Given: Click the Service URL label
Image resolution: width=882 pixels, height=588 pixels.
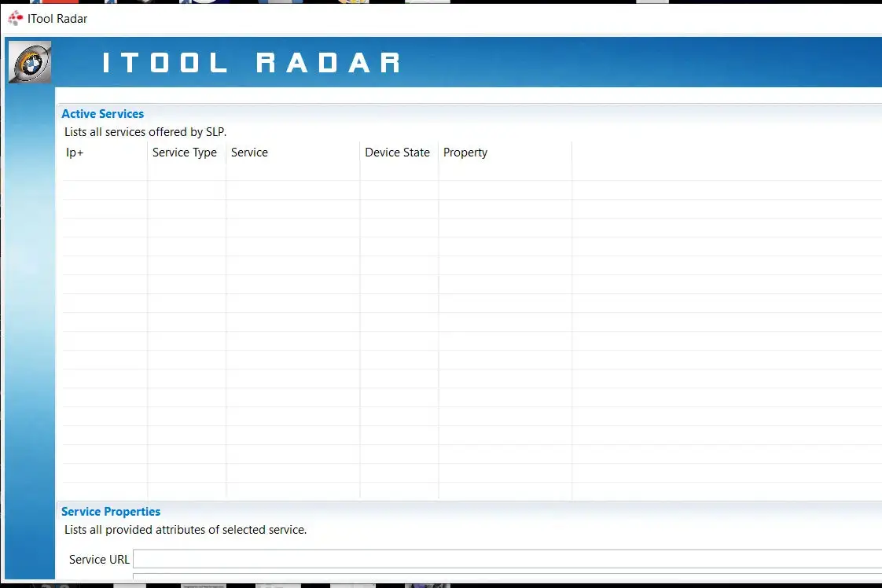Looking at the screenshot, I should pyautogui.click(x=99, y=560).
